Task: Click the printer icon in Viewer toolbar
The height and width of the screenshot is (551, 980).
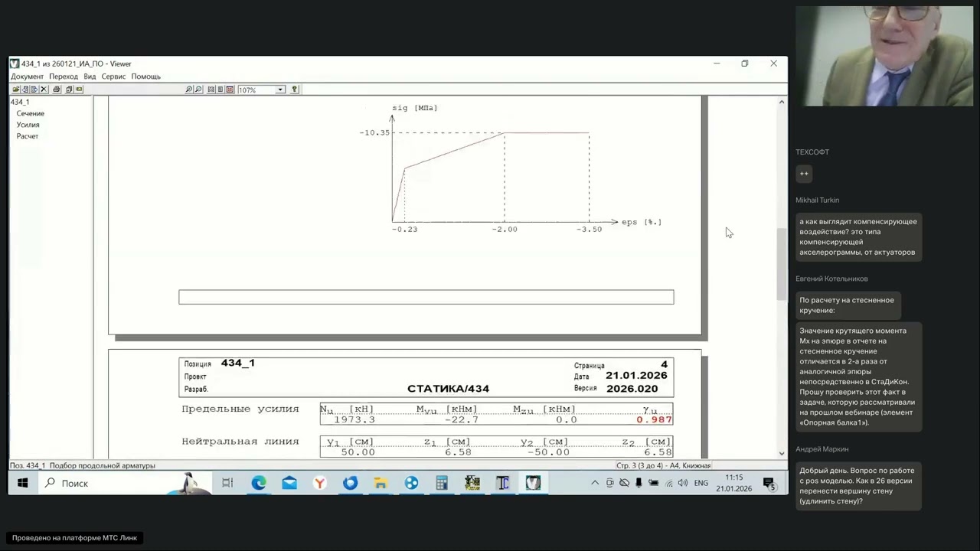Action: click(57, 90)
